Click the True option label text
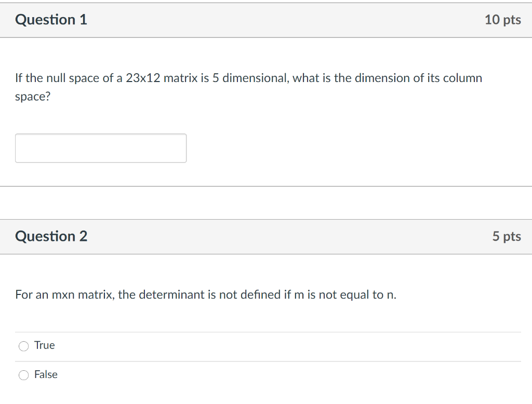 45,345
